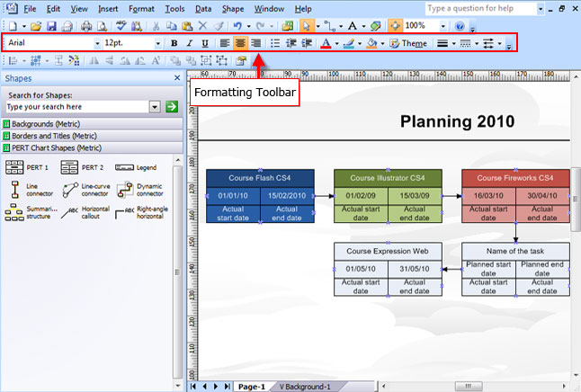
Task: Open Print Preview with the magnifier page icon
Action: point(102,26)
